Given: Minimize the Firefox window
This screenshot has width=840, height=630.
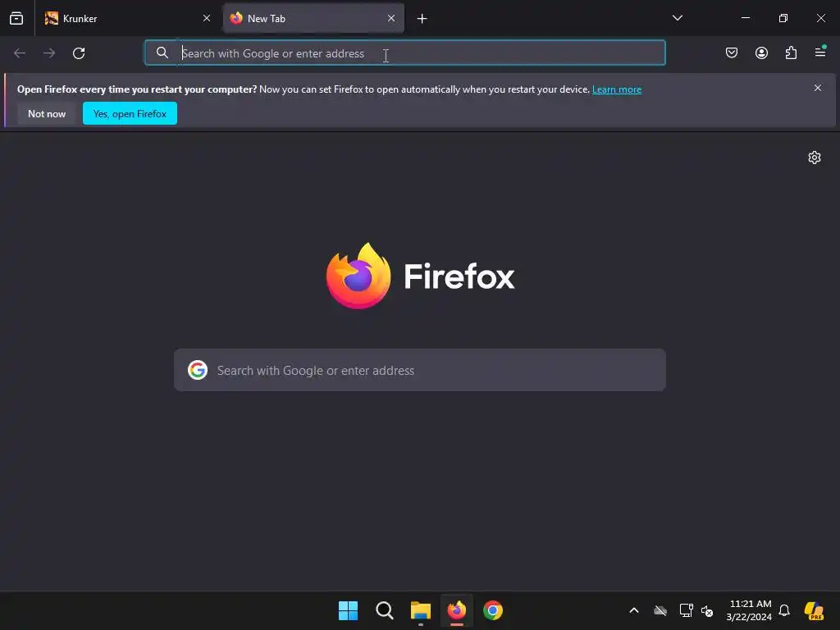Looking at the screenshot, I should coord(745,18).
